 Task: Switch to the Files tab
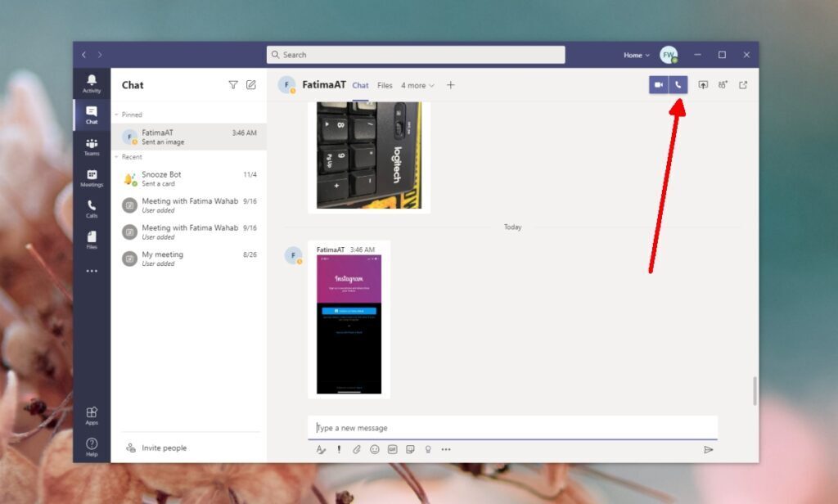point(385,85)
